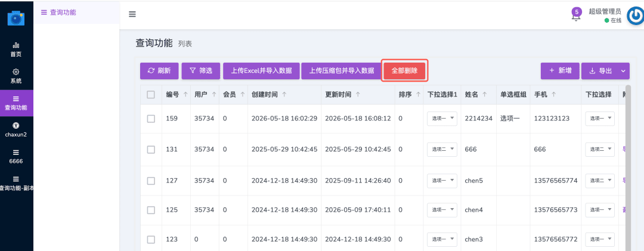Tick the checkbox for row 159
This screenshot has width=644, height=251.
point(151,118)
